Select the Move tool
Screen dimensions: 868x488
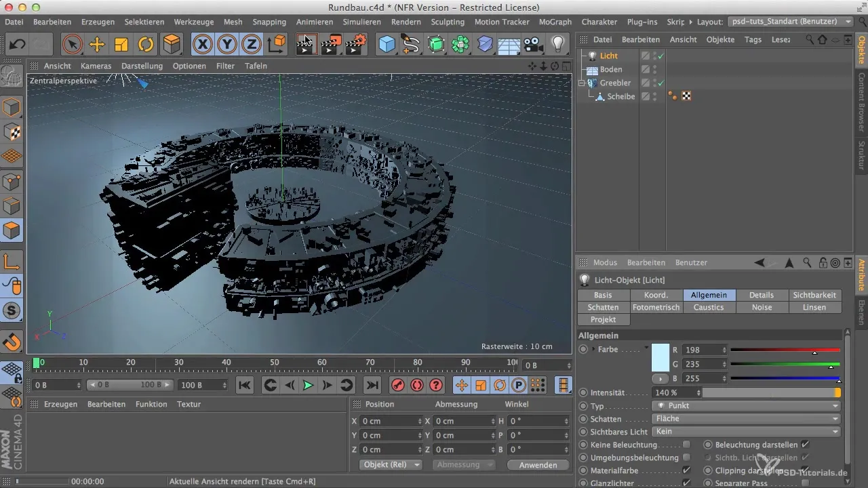(97, 45)
